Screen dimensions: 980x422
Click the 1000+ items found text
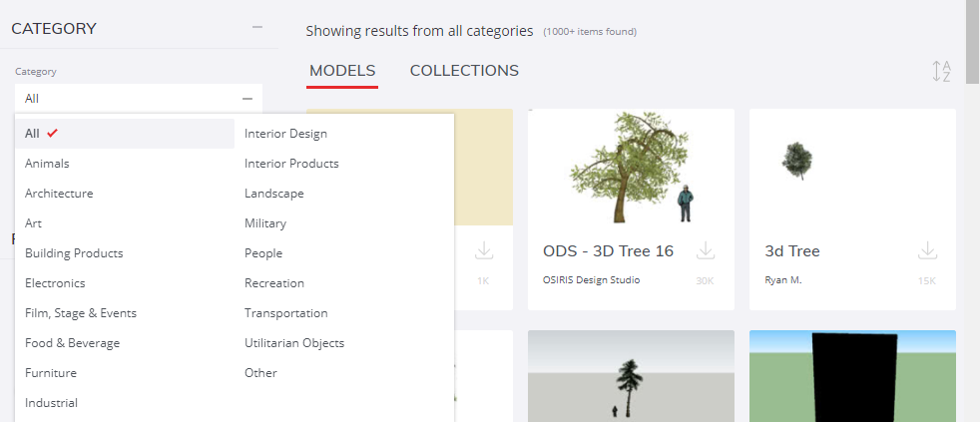(x=590, y=31)
